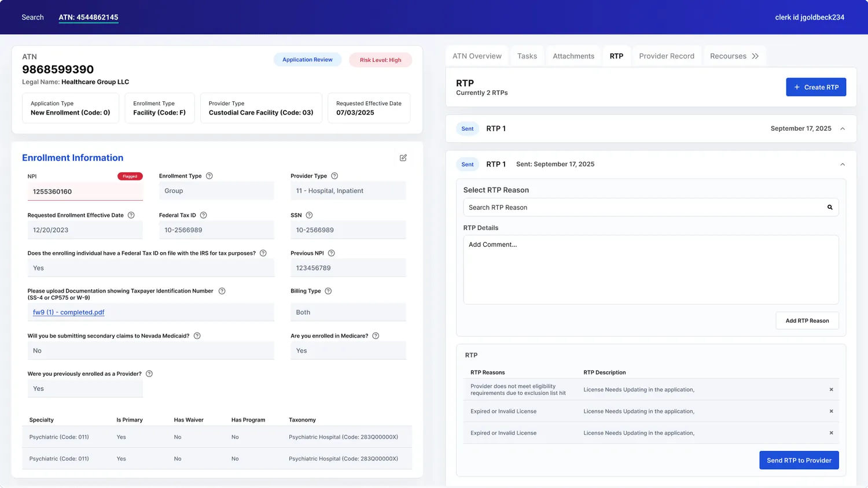This screenshot has height=488, width=868.
Task: Switch to the Attachments tab
Action: pyautogui.click(x=573, y=56)
